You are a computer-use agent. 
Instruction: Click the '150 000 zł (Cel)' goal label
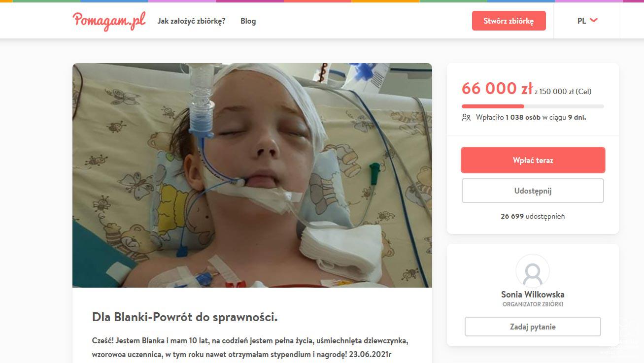coord(566,91)
